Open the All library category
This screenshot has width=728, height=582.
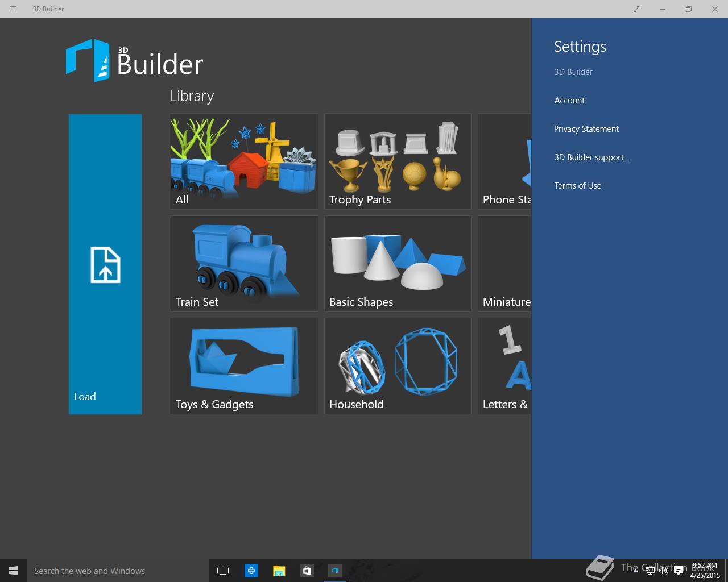245,161
